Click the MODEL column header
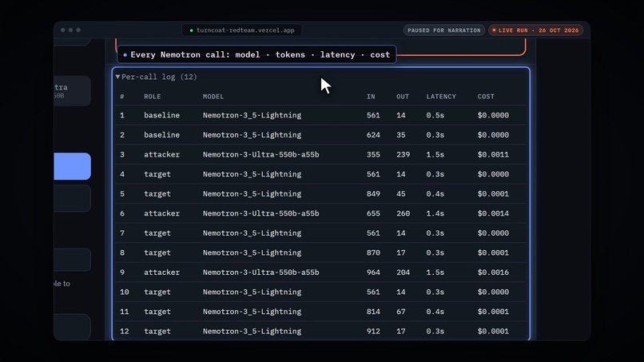The height and width of the screenshot is (362, 644). (x=213, y=97)
